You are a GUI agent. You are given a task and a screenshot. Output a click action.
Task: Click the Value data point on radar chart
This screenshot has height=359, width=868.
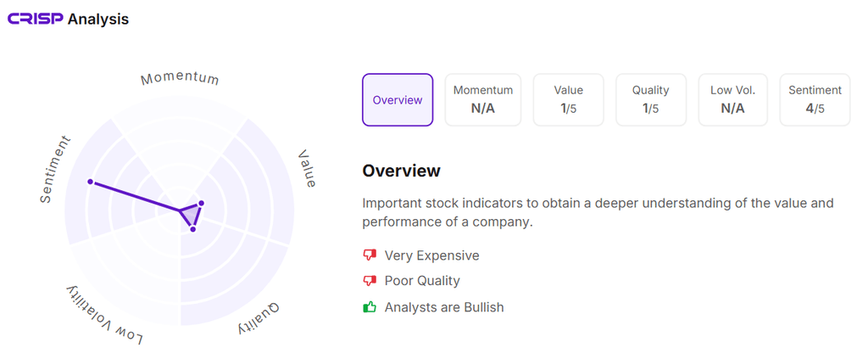click(x=201, y=203)
